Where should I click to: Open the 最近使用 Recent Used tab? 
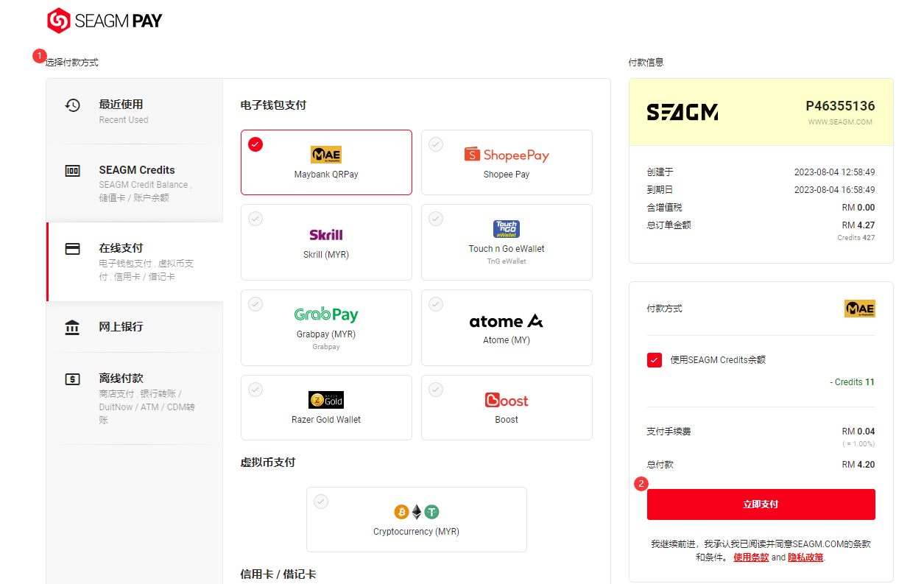(135, 111)
